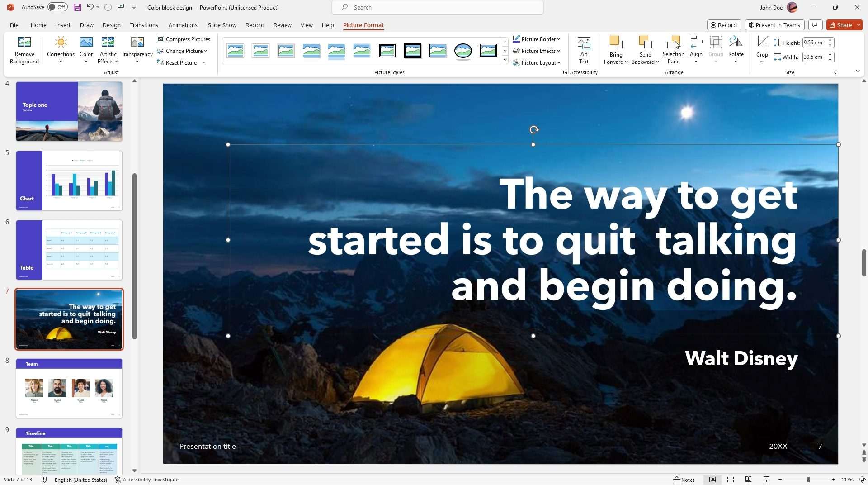This screenshot has height=485, width=868.
Task: Expand the Picture Styles gallery
Action: coord(505,60)
